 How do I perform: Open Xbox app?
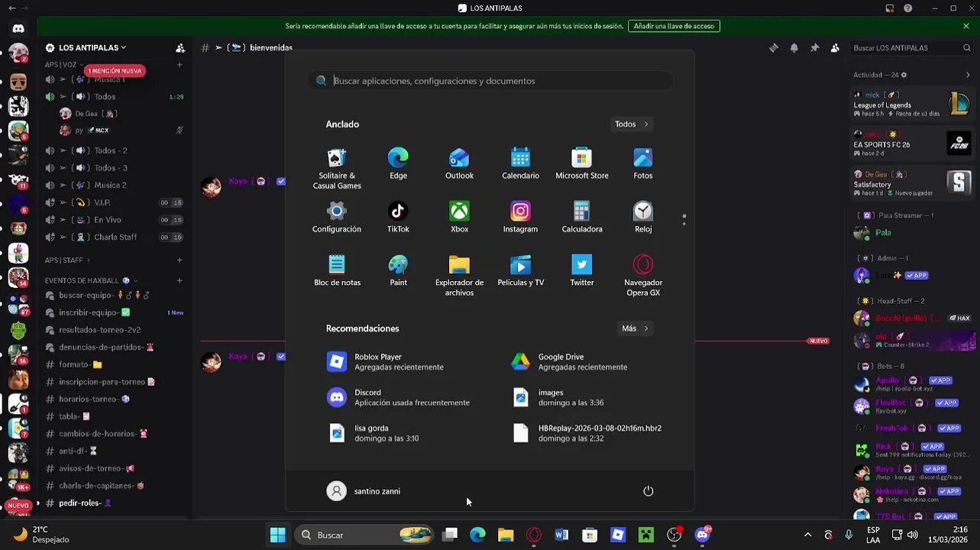click(459, 218)
